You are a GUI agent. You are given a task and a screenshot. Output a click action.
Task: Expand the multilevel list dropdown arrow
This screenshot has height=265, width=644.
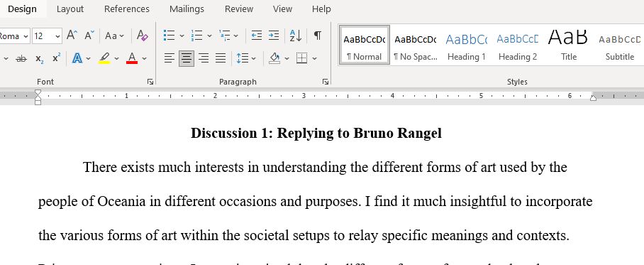(x=236, y=36)
